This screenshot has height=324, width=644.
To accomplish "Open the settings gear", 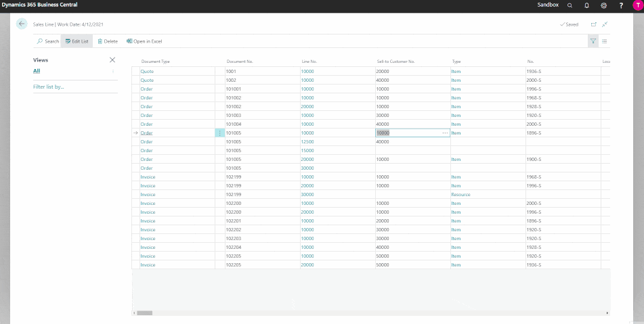I will pyautogui.click(x=604, y=5).
